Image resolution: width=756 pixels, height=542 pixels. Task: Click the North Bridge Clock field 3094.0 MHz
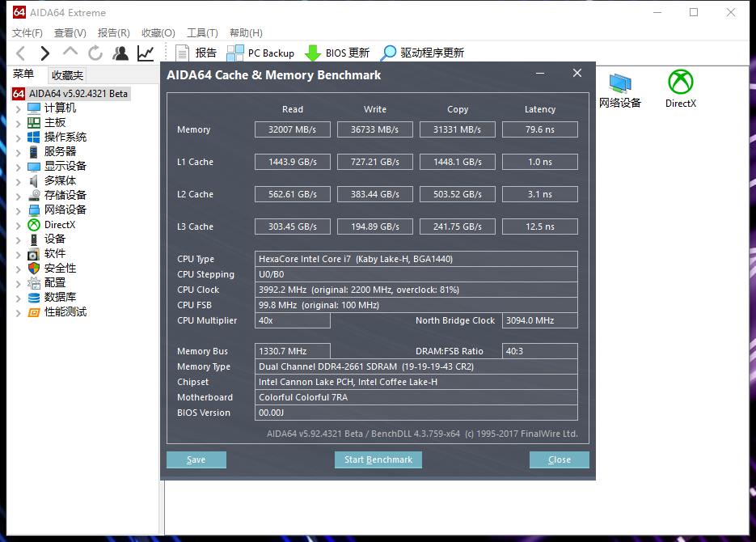[540, 320]
